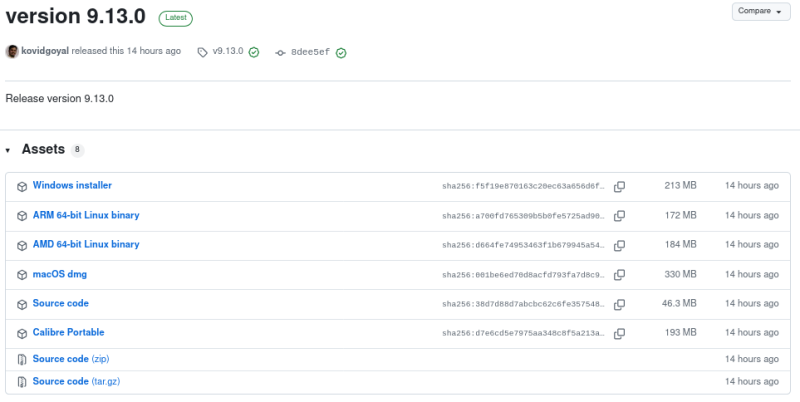Open the v9.13.0 tag link
Viewport: 800px width, 402px height.
click(228, 51)
